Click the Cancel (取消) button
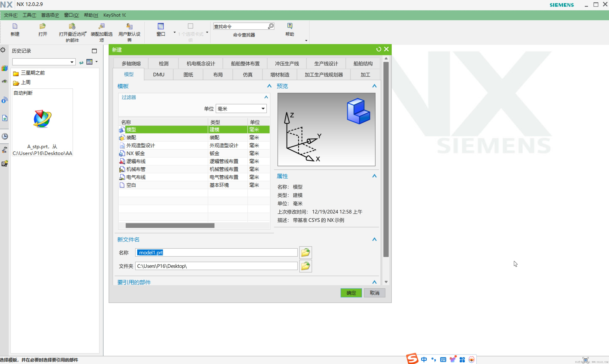This screenshot has height=364, width=609. (374, 293)
